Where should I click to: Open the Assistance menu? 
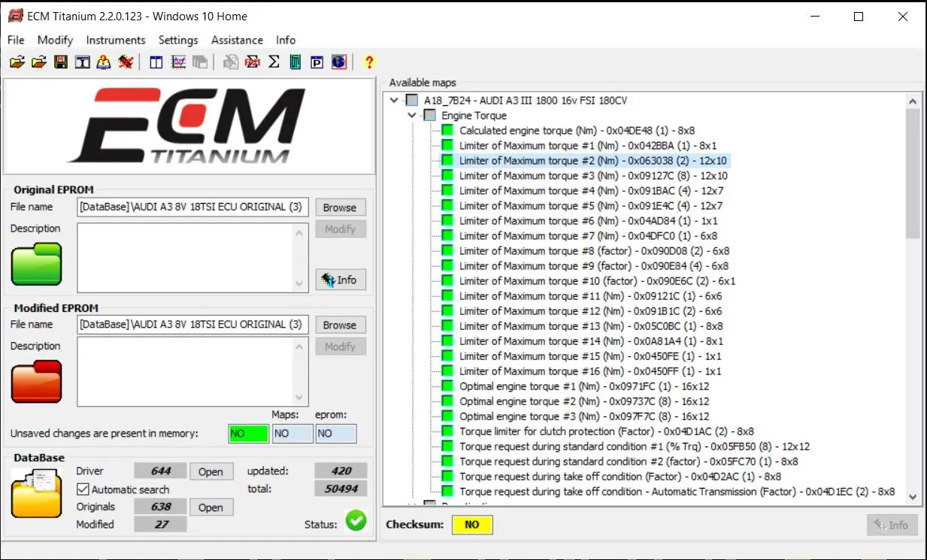(237, 40)
